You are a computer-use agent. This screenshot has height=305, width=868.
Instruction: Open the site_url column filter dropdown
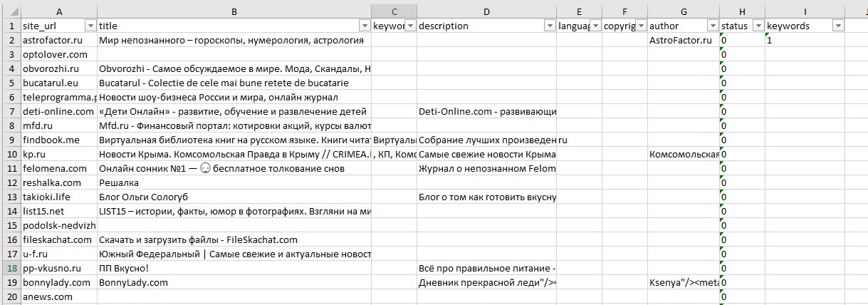pyautogui.click(x=90, y=26)
